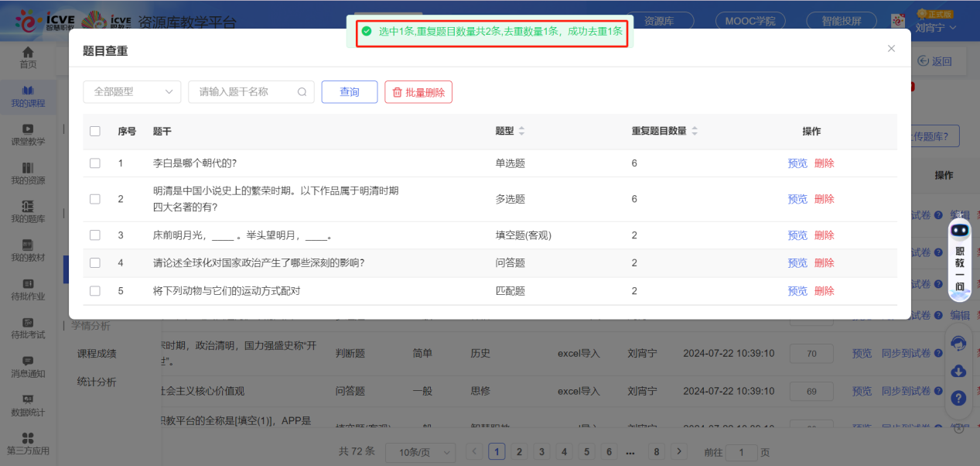Click the 批量删除 button
980x466 pixels.
click(418, 92)
